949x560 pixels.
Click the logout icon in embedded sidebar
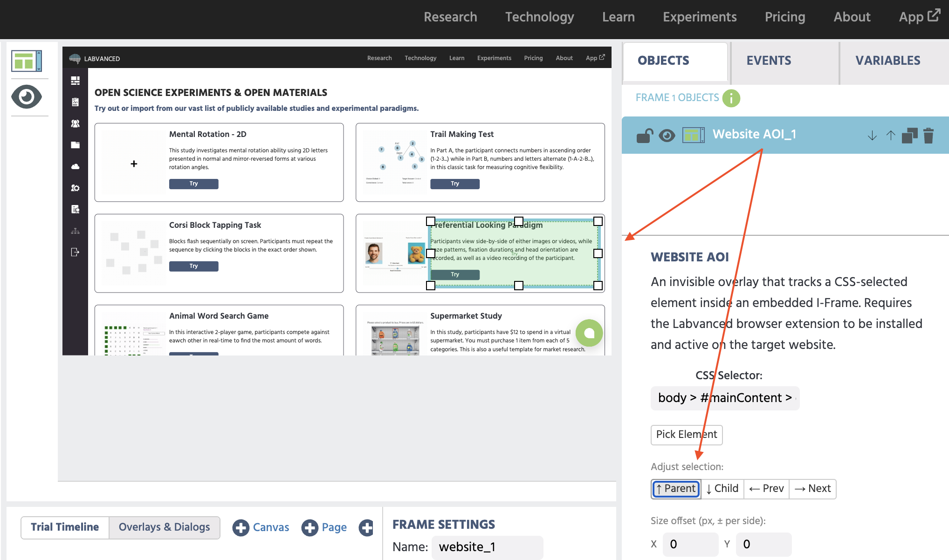click(75, 252)
